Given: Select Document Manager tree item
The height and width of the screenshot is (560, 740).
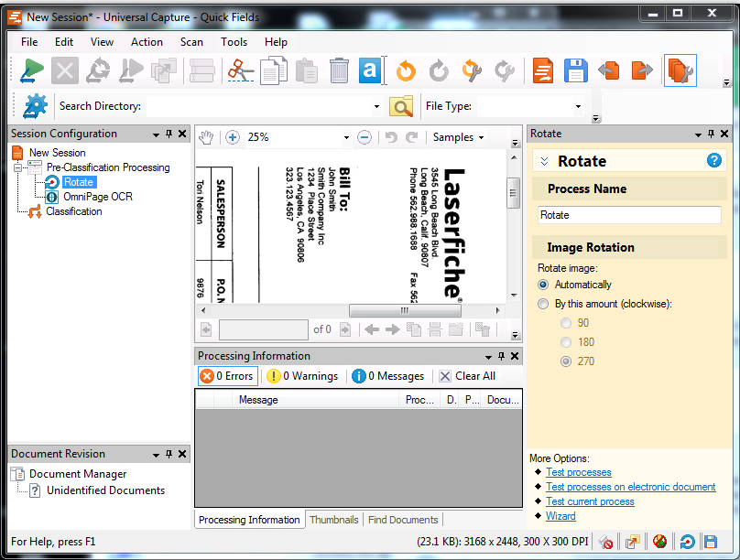Looking at the screenshot, I should (78, 474).
